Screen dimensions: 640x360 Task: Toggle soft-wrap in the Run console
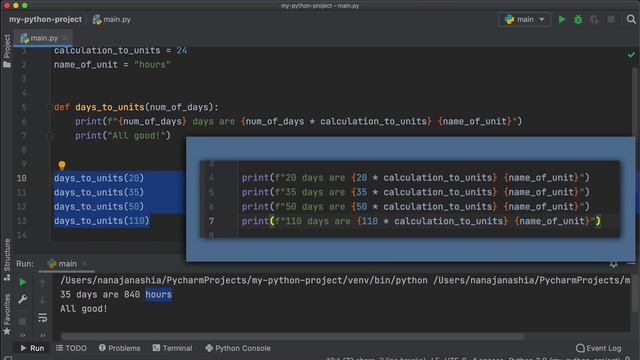pyautogui.click(x=42, y=318)
